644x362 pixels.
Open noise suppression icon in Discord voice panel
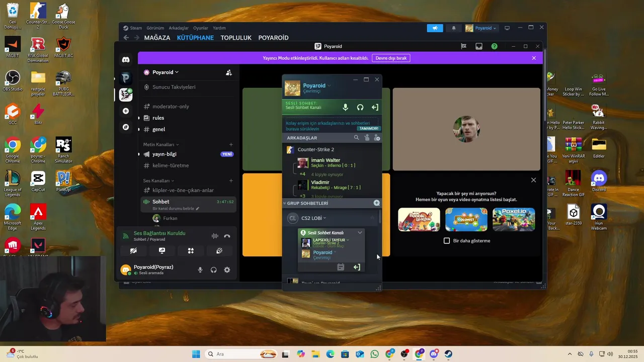tap(215, 236)
